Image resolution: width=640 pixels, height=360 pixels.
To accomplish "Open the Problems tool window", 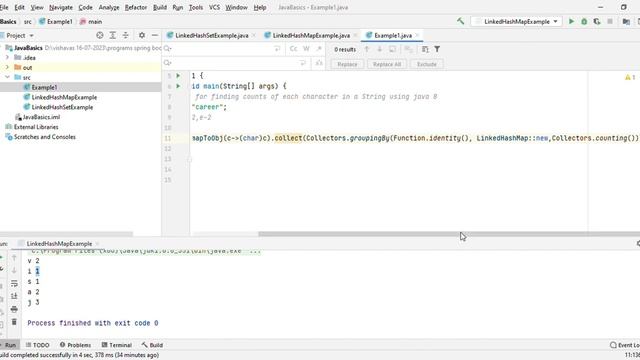I will click(x=76, y=345).
